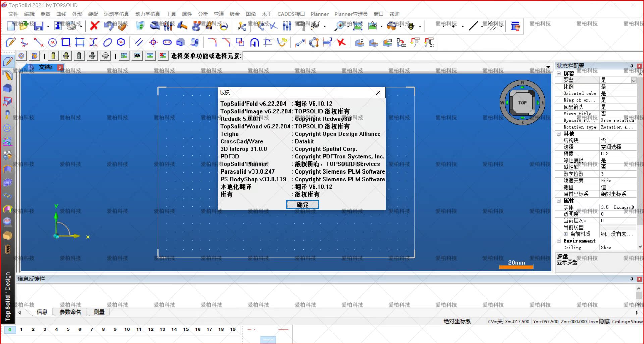Collapse the Environment section
This screenshot has height=344, width=644.
[x=559, y=241]
